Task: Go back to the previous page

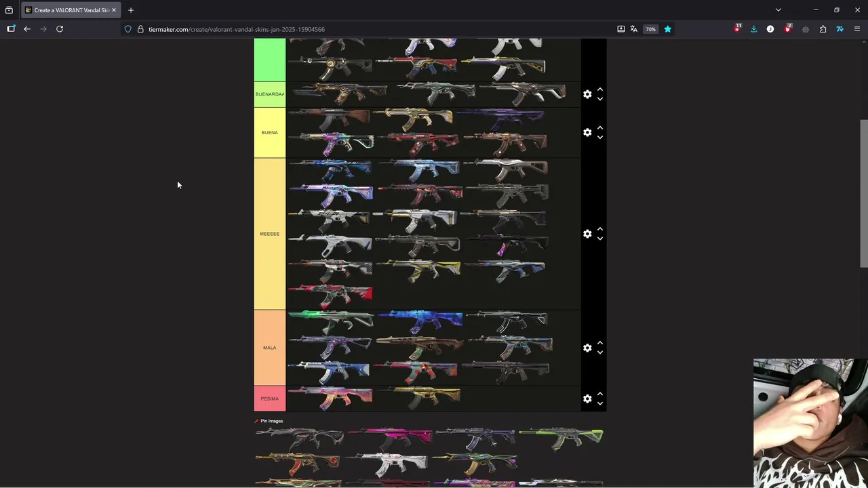Action: [27, 29]
